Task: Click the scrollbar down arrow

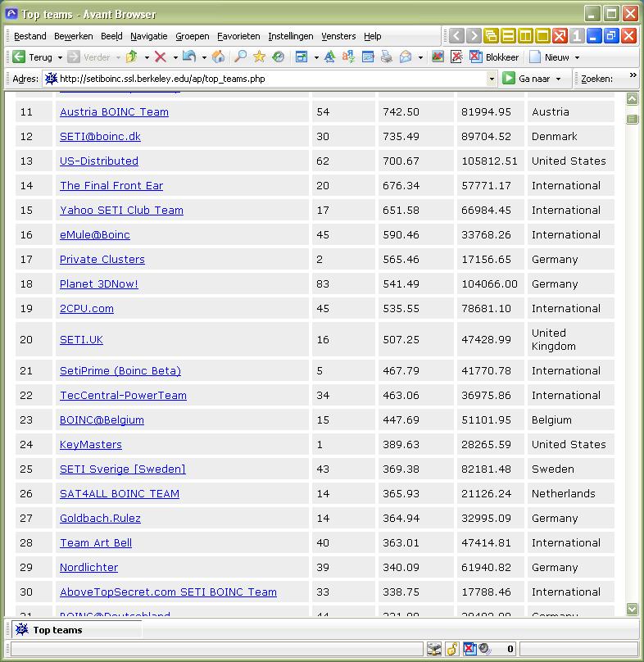Action: [x=632, y=609]
